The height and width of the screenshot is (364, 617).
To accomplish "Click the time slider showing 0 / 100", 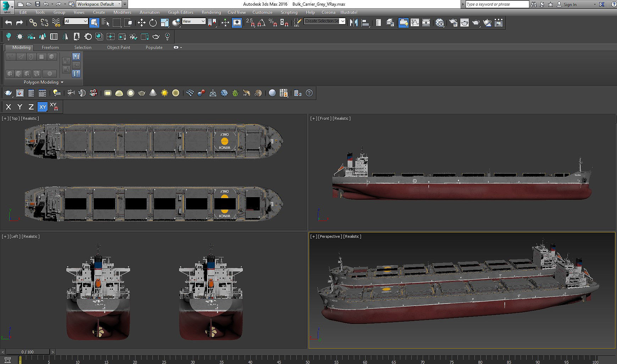I will [27, 352].
